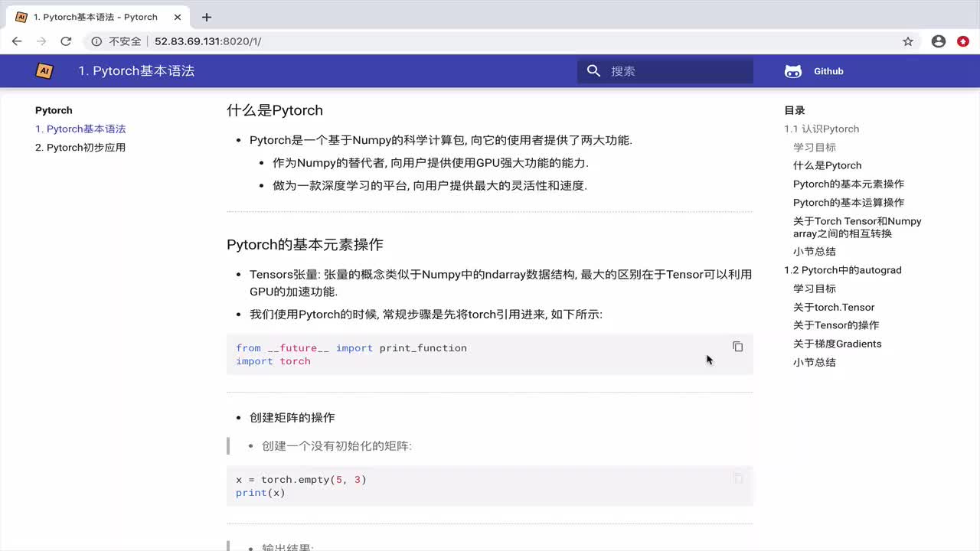
Task: Copy the import torch code block
Action: click(737, 347)
